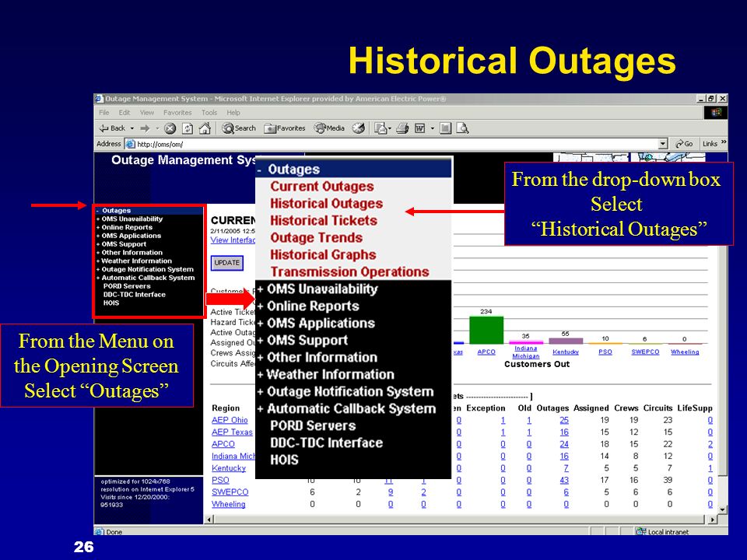Click the UPDATE button
Image resolution: width=747 pixels, height=560 pixels.
(x=227, y=263)
